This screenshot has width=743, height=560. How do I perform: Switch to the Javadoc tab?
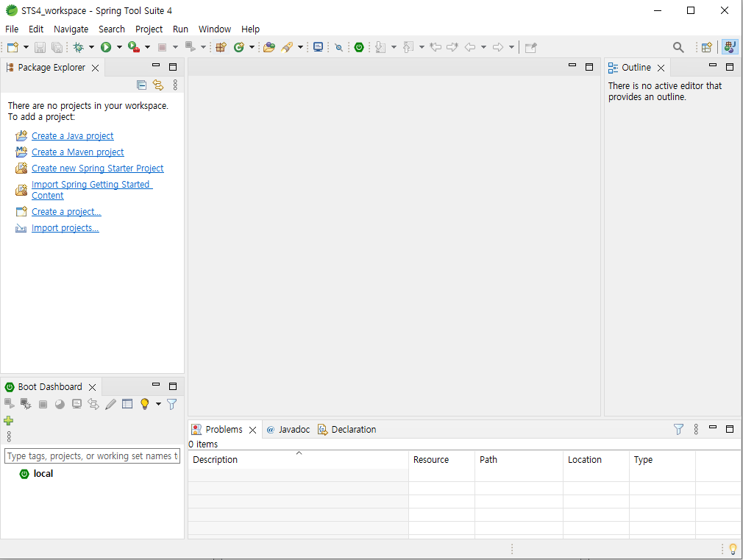coord(288,430)
